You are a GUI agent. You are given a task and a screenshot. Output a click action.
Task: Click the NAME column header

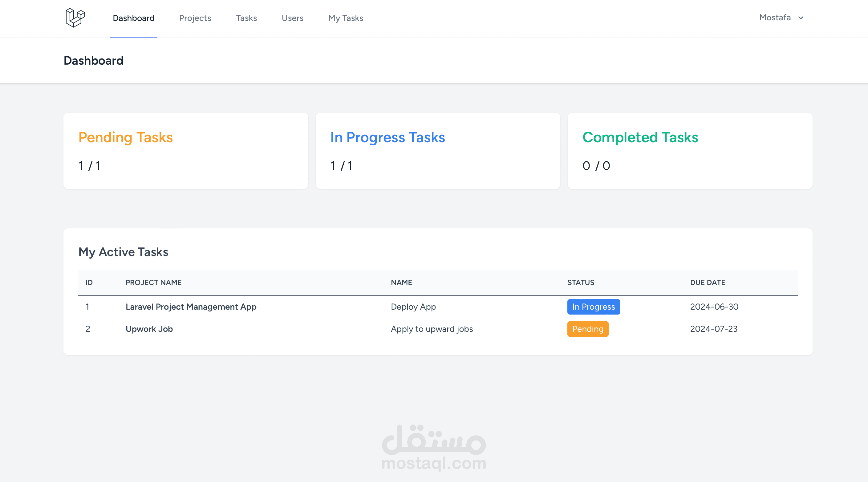coord(401,283)
